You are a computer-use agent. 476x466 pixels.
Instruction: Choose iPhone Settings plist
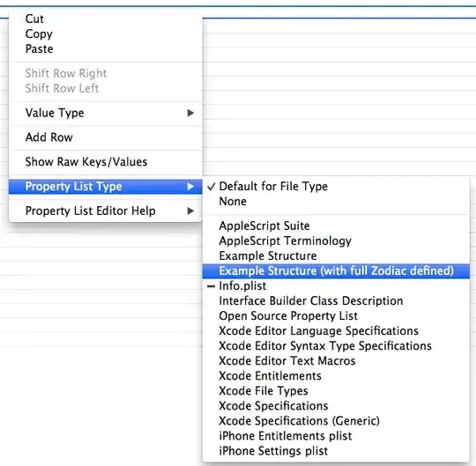coord(336,451)
